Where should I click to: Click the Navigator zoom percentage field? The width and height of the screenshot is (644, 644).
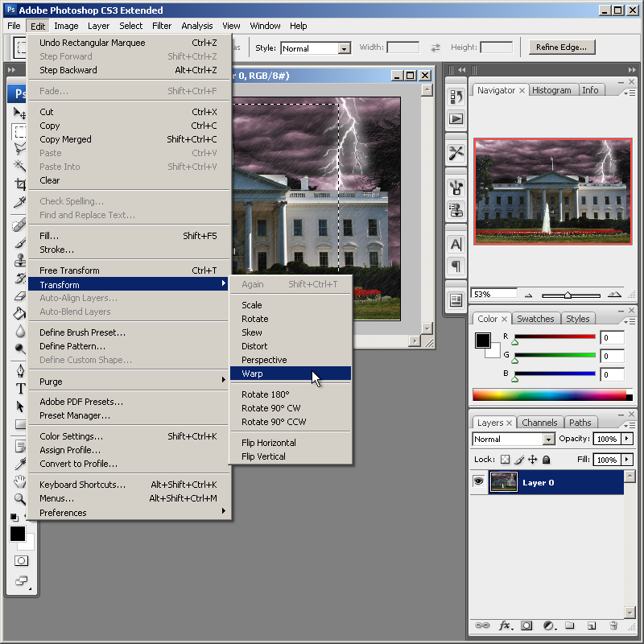click(493, 294)
